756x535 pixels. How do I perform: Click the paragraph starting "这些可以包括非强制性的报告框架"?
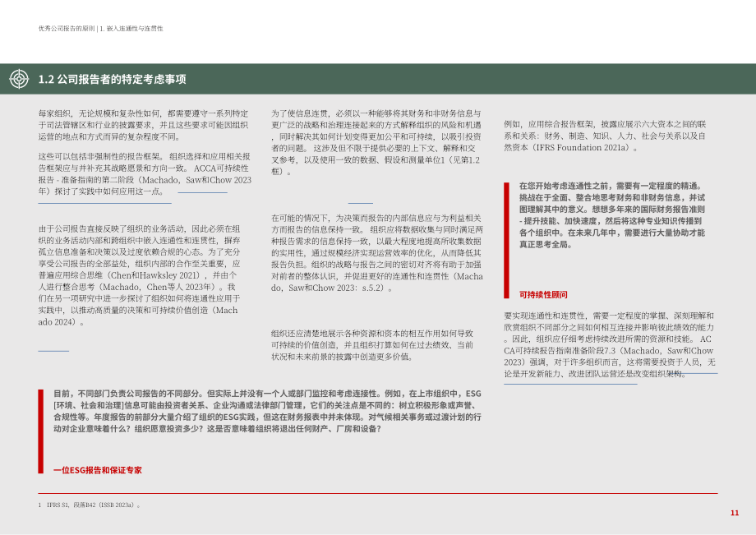tap(145, 174)
